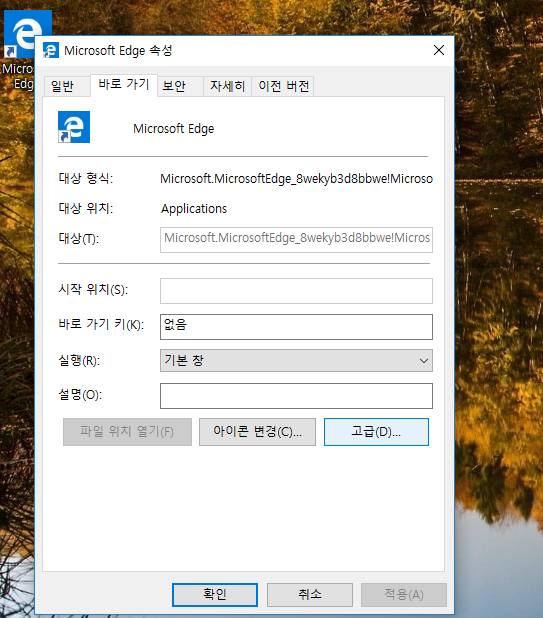Open the 보안 tab
The height and width of the screenshot is (618, 543).
coord(180,86)
